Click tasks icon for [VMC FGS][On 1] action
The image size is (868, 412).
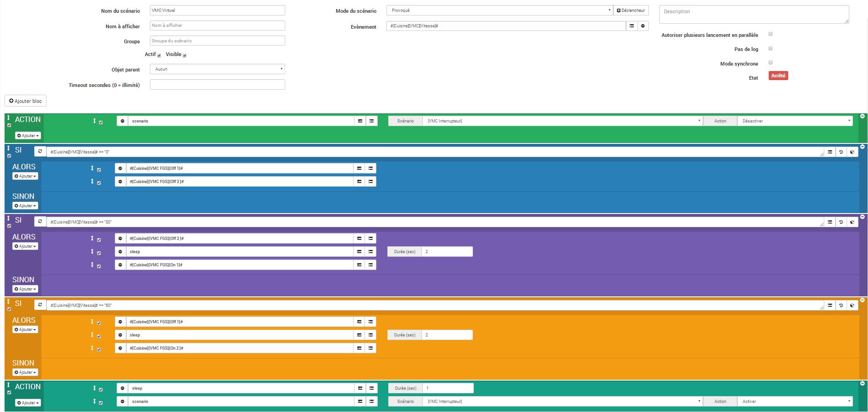[359, 265]
